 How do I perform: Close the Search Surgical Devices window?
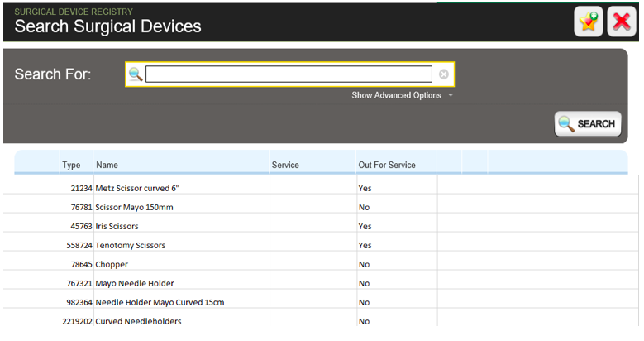pos(622,22)
